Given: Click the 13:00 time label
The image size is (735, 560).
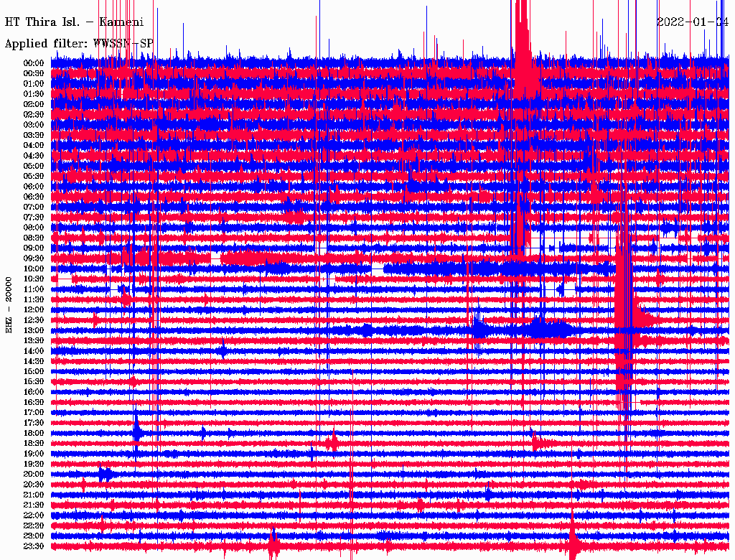Looking at the screenshot, I should point(34,330).
